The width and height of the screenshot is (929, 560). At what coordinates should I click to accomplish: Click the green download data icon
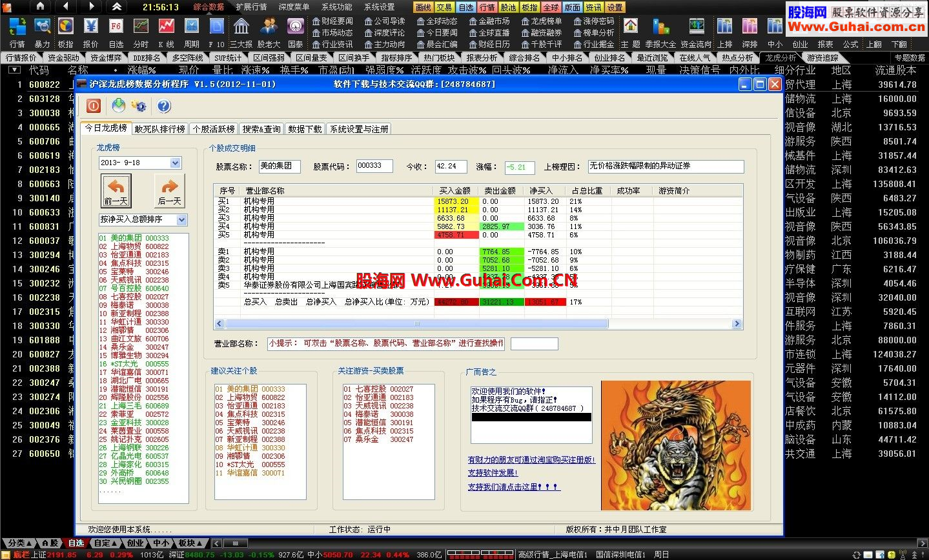(x=118, y=106)
